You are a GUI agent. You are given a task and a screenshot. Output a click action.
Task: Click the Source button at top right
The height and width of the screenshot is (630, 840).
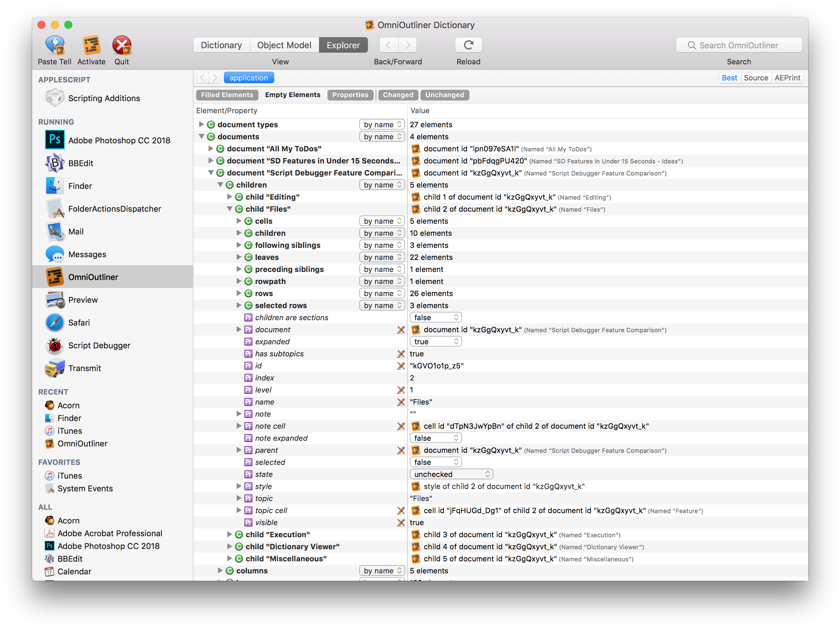click(x=756, y=77)
